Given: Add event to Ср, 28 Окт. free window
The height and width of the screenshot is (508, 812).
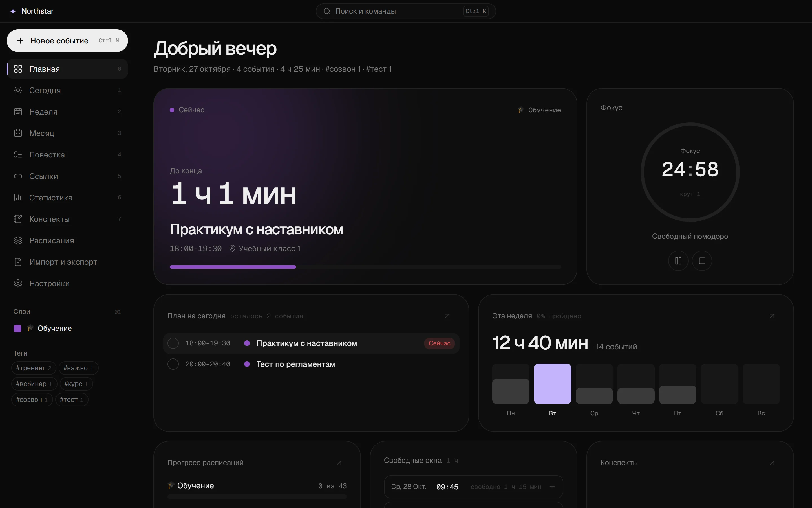Looking at the screenshot, I should tap(552, 487).
